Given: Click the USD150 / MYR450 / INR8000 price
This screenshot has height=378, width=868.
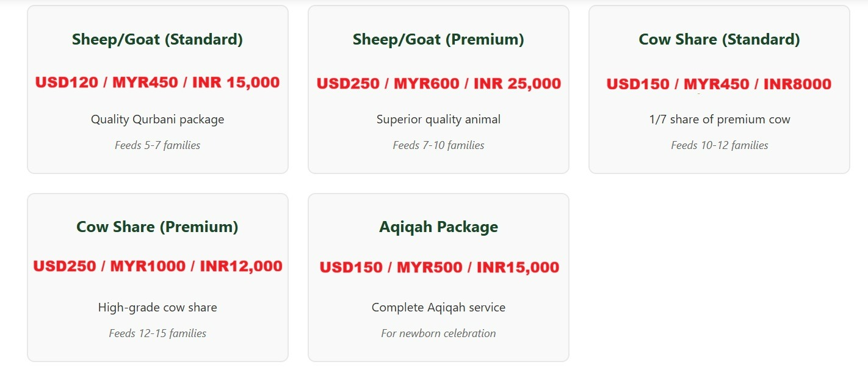Looking at the screenshot, I should pos(719,84).
